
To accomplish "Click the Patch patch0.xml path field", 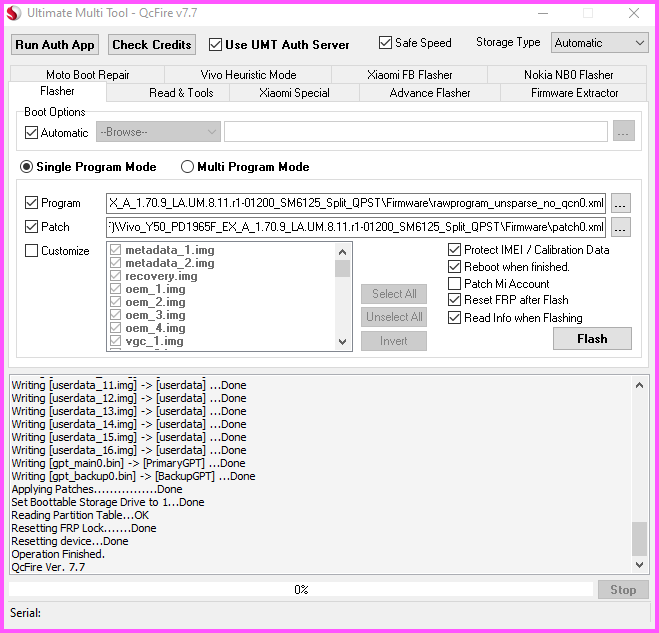I will (356, 227).
